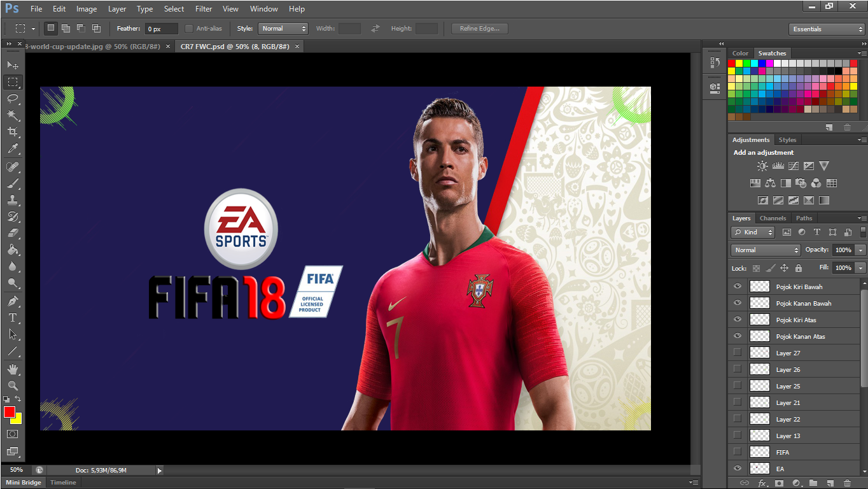Open the Fill slider dropdown arrow
Viewport: 868px width, 489px height.
click(860, 268)
